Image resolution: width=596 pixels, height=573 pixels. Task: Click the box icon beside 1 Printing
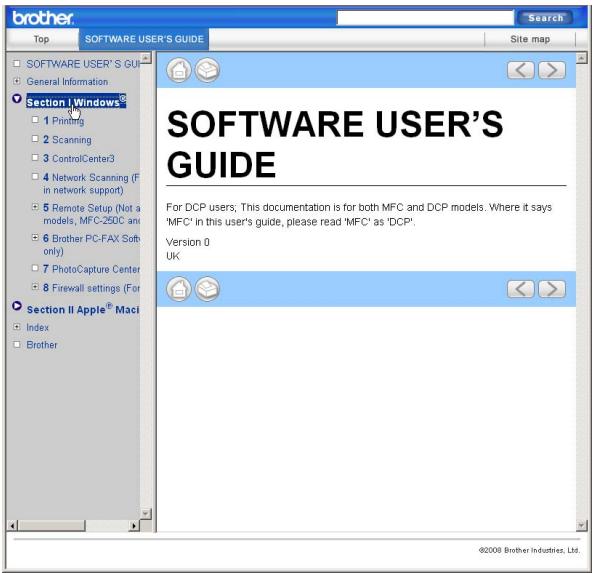(x=35, y=119)
